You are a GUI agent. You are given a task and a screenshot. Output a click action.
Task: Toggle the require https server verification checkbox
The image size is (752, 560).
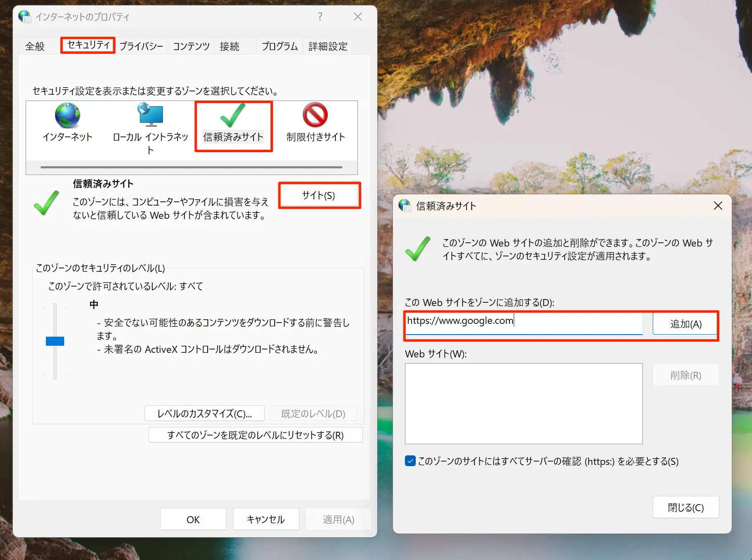410,461
